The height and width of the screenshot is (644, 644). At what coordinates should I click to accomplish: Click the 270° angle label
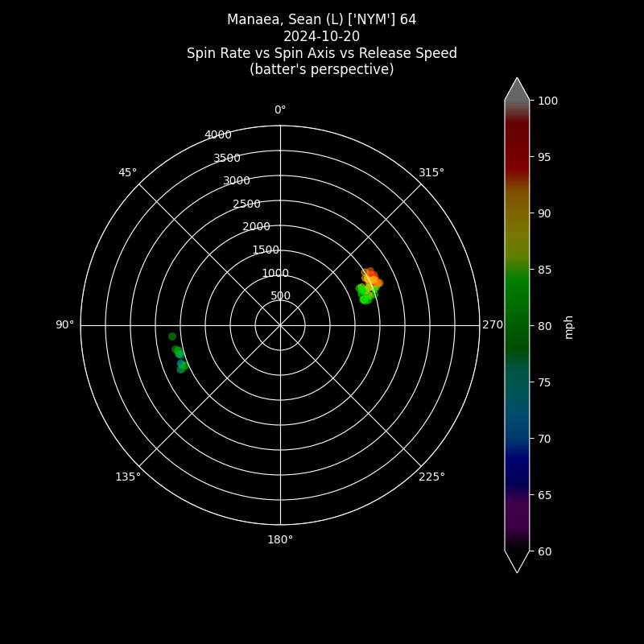(x=493, y=325)
